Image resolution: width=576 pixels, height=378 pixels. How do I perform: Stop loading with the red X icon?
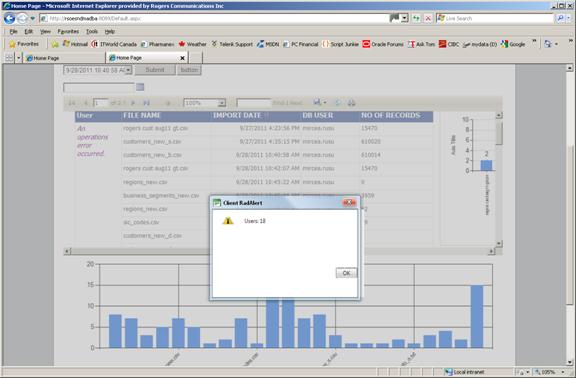coord(428,18)
